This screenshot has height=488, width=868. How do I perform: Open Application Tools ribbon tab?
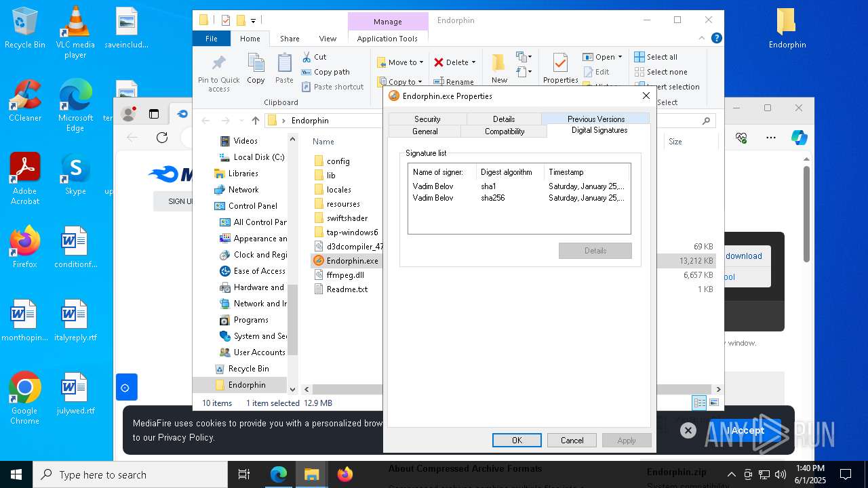[x=387, y=39]
